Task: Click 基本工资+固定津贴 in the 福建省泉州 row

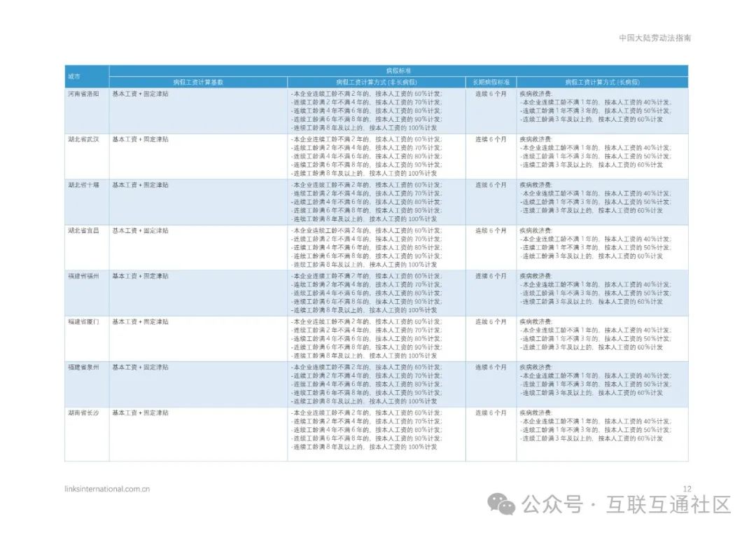Action: [140, 368]
